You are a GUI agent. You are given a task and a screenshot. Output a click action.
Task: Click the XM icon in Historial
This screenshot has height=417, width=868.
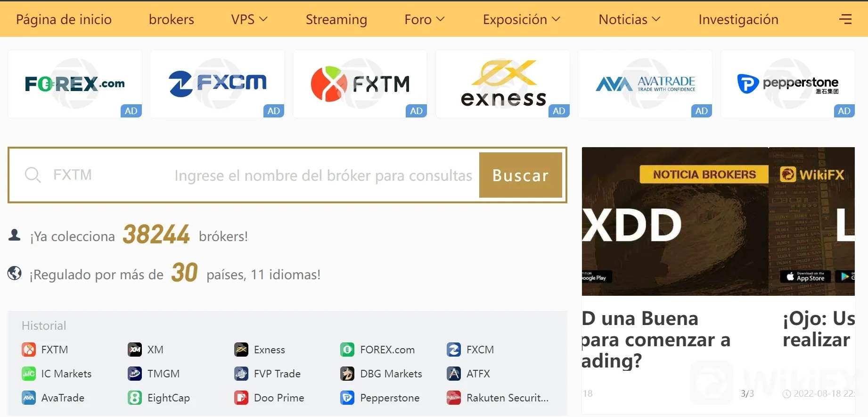[135, 350]
